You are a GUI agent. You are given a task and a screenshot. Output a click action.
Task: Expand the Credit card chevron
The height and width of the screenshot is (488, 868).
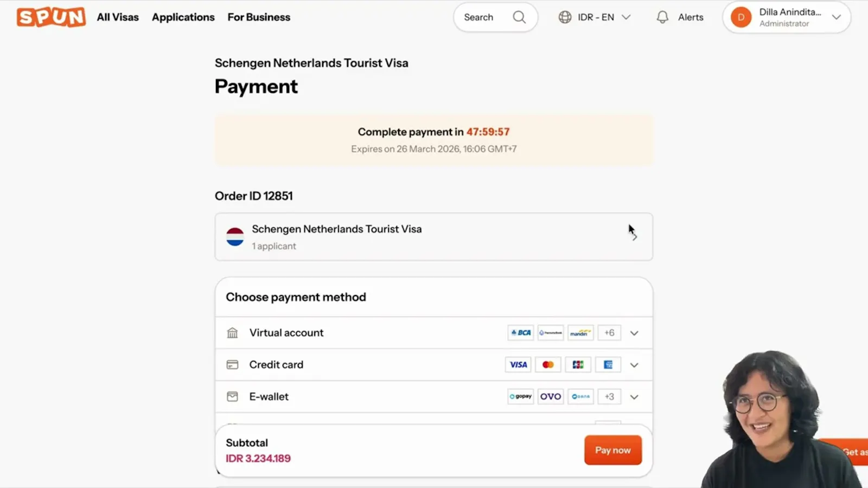click(634, 365)
